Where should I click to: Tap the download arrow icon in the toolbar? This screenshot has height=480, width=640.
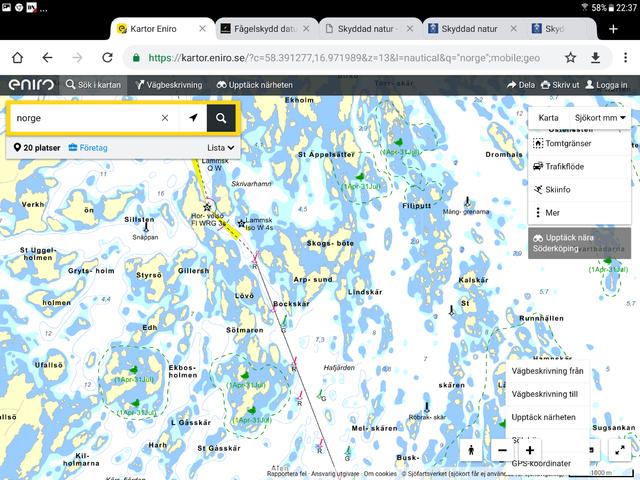coord(596,58)
